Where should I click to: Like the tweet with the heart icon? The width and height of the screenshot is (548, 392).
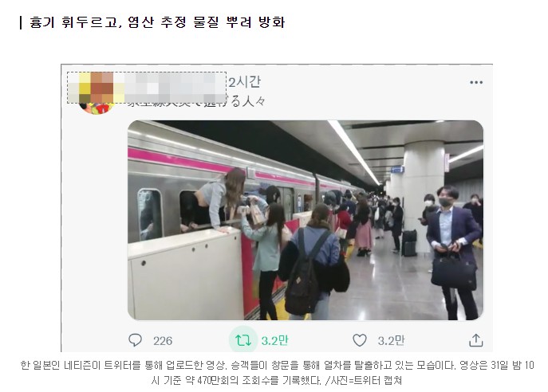360,340
